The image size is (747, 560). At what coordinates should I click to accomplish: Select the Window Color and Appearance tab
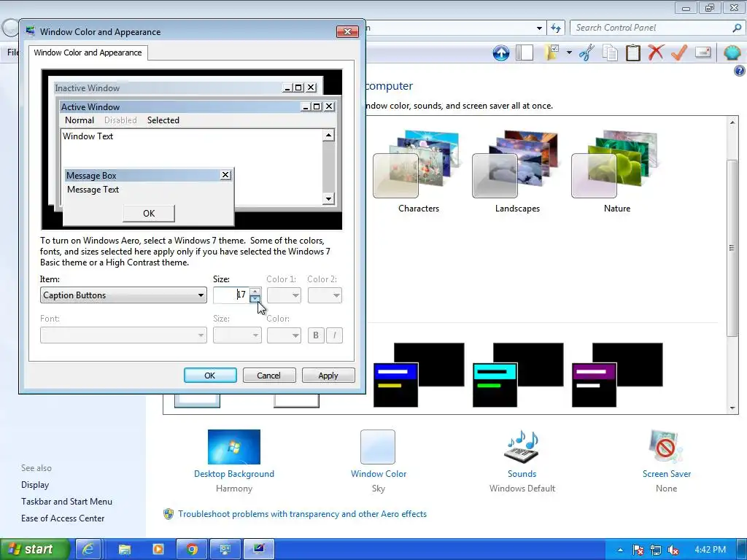coord(88,52)
